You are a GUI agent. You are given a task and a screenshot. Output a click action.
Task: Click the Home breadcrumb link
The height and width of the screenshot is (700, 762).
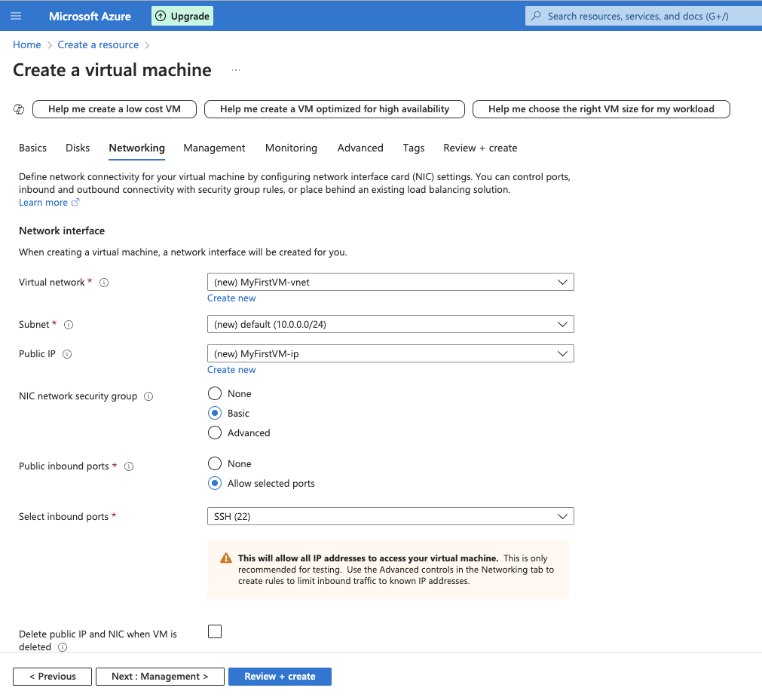coord(26,44)
